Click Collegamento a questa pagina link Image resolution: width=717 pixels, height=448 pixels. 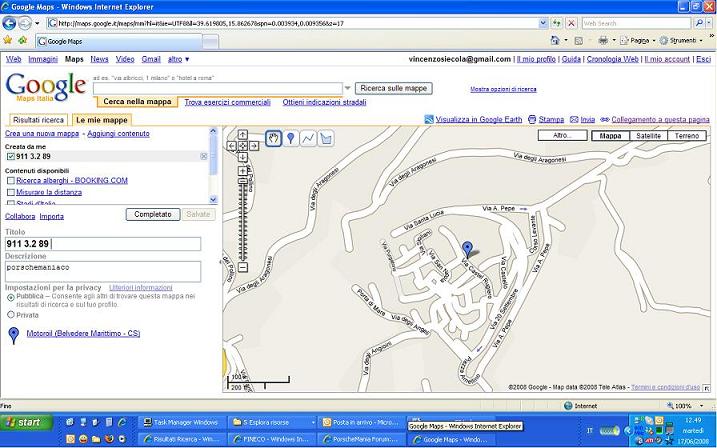pyautogui.click(x=660, y=119)
